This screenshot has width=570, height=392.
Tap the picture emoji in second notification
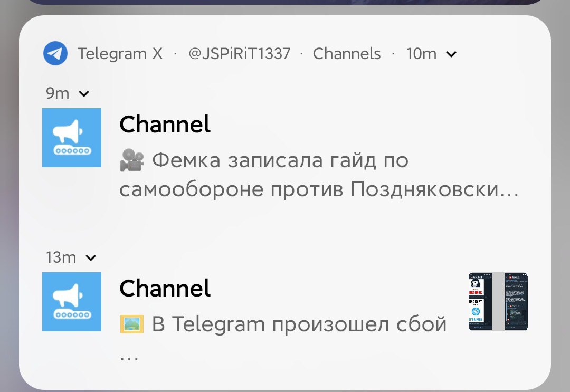point(131,324)
